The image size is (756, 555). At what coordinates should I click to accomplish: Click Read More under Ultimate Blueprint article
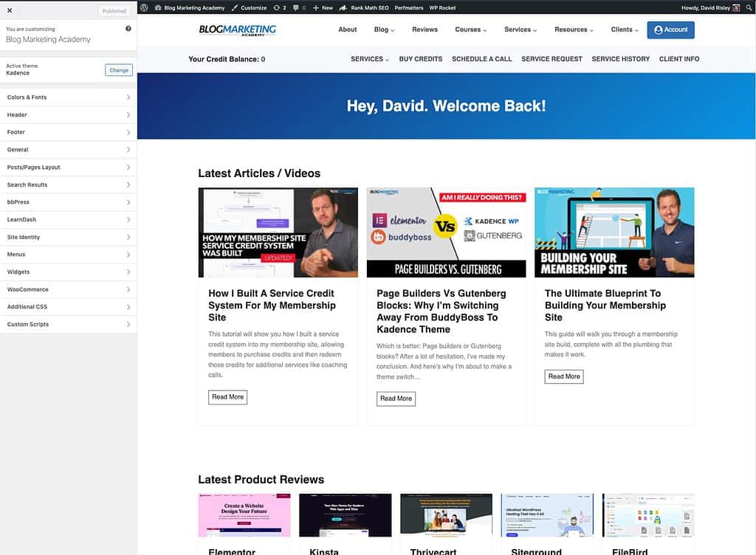[564, 376]
